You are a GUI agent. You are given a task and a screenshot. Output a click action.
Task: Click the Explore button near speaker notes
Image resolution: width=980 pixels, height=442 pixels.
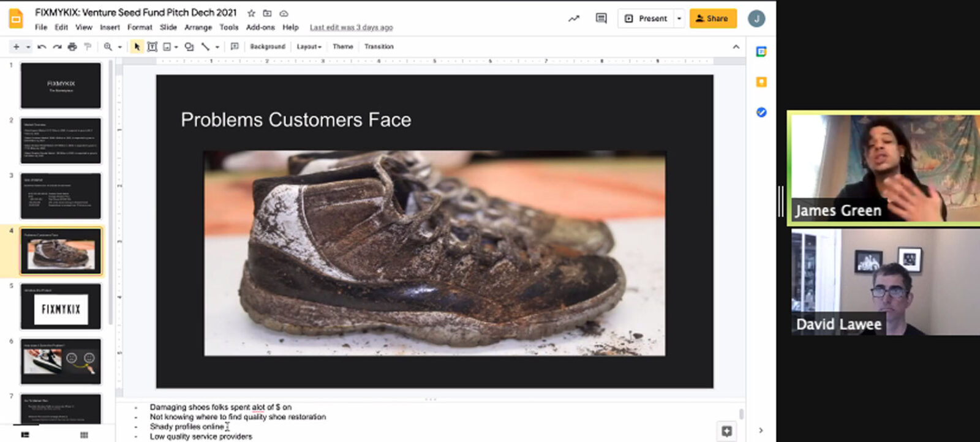pyautogui.click(x=727, y=431)
